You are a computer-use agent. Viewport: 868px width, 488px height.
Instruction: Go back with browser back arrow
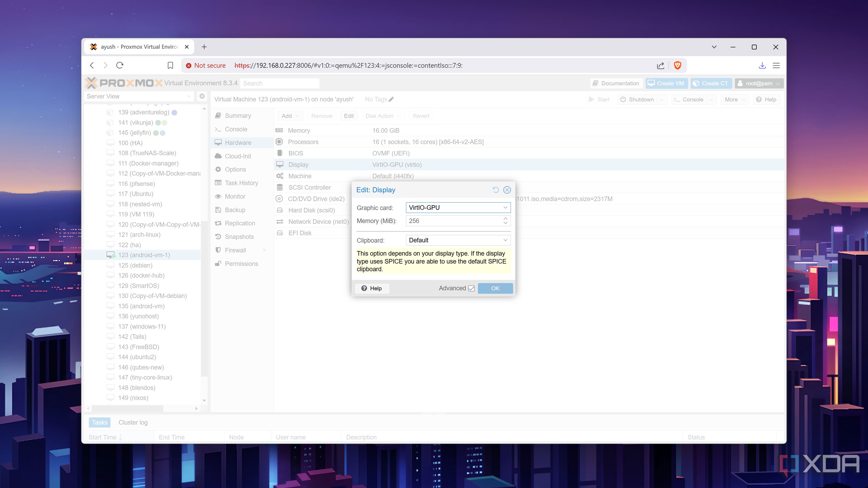click(x=92, y=65)
